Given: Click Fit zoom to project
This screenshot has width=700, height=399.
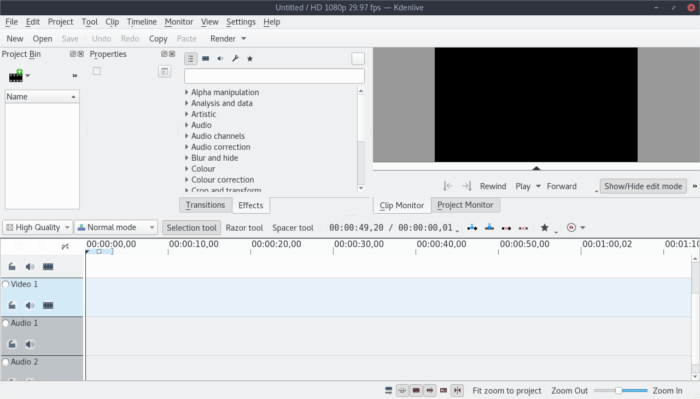Looking at the screenshot, I should click(507, 391).
